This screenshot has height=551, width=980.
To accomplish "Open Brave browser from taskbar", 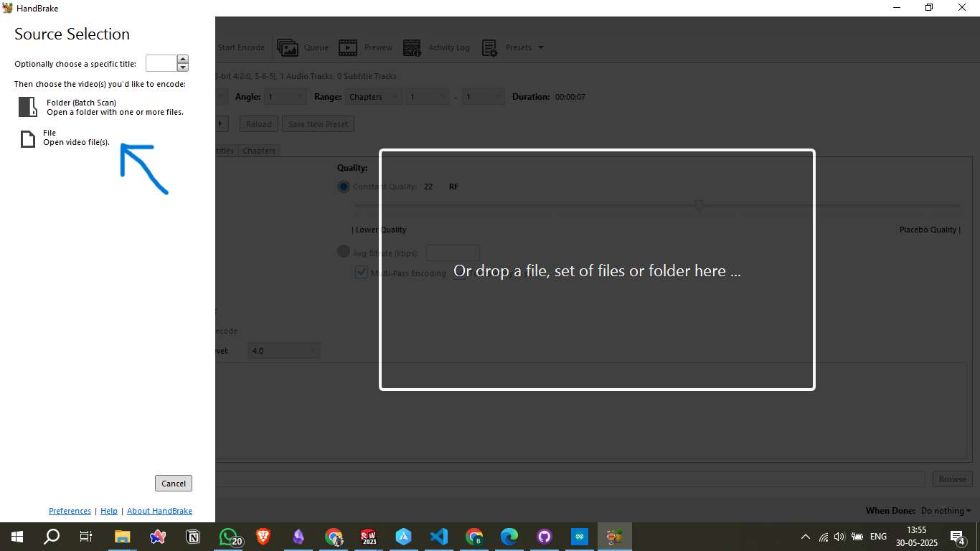I will coord(263,537).
